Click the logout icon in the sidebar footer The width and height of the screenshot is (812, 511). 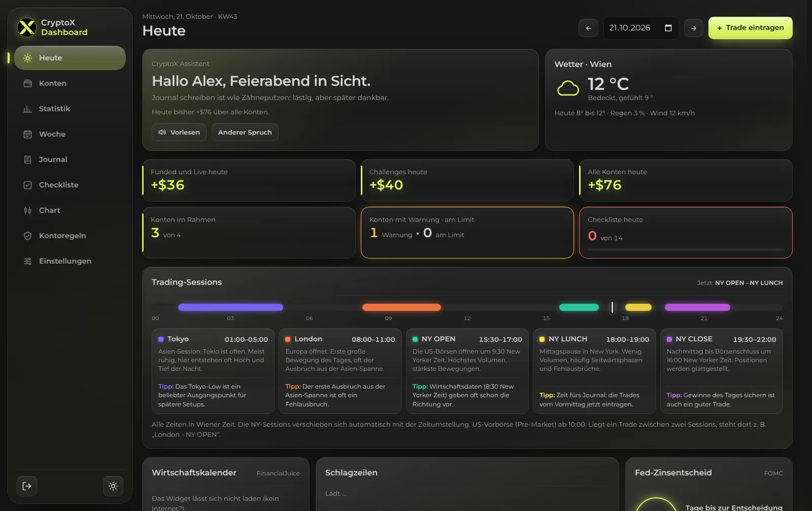tap(27, 486)
